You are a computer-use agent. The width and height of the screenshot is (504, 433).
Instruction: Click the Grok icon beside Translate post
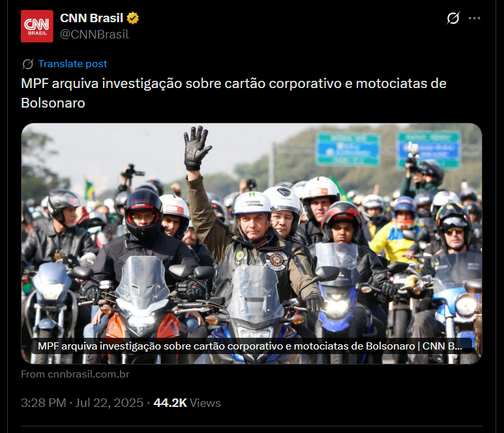[27, 64]
